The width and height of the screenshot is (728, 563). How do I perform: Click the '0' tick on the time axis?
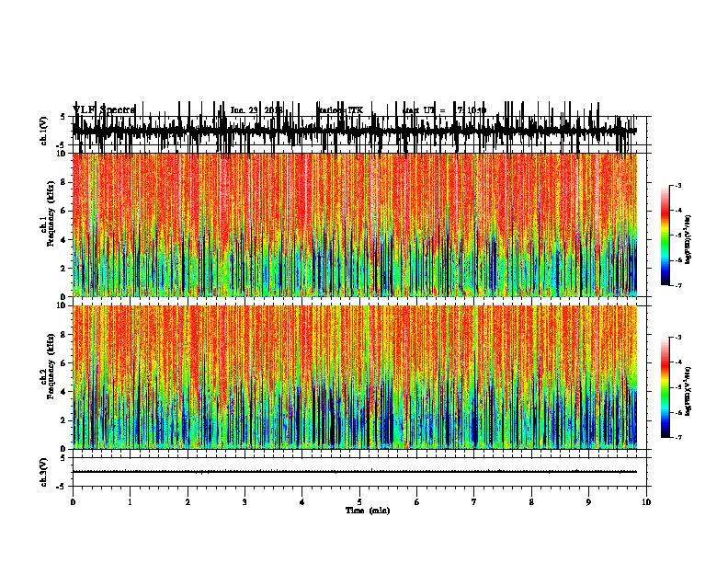coord(73,502)
